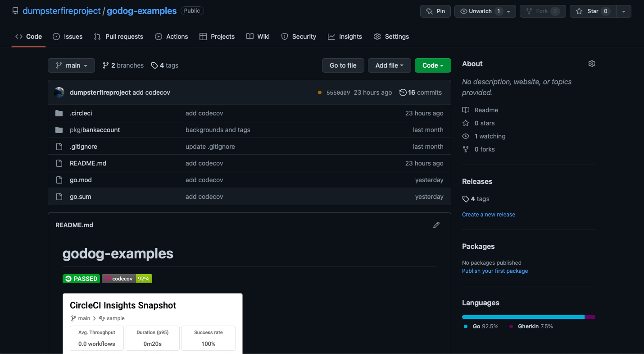Click the README.md file icon in list
The width and height of the screenshot is (644, 354).
pyautogui.click(x=59, y=163)
